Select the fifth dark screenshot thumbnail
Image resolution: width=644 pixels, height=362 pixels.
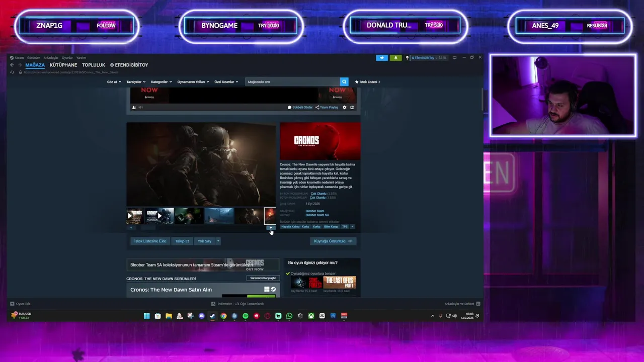tap(249, 216)
